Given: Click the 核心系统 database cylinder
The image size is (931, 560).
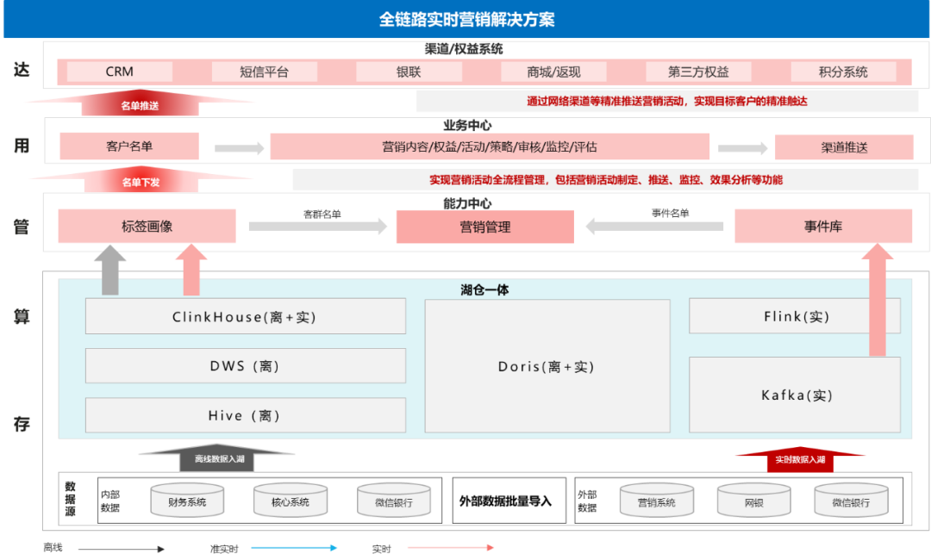Looking at the screenshot, I should (x=291, y=500).
